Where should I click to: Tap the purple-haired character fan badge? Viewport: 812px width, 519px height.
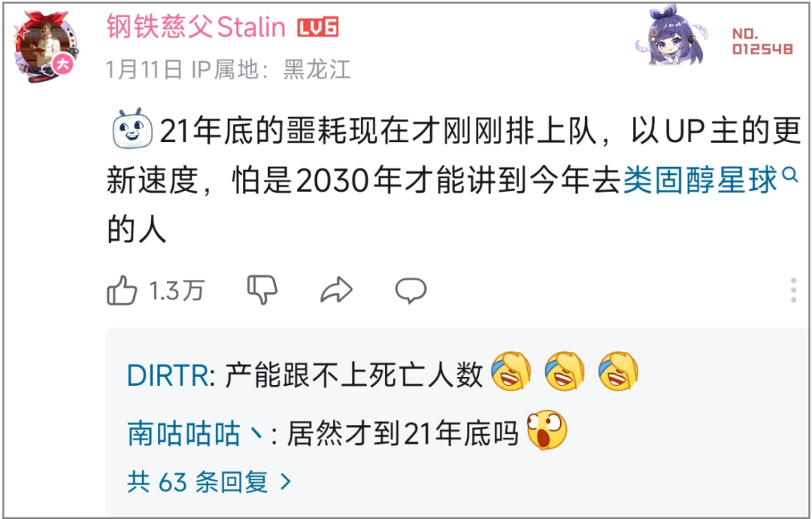tap(671, 36)
